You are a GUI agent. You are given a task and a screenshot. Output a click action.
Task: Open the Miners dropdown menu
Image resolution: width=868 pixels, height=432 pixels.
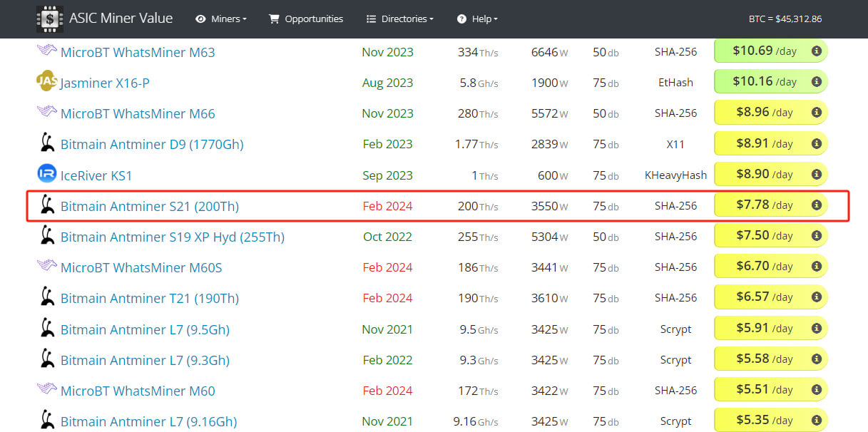[220, 19]
